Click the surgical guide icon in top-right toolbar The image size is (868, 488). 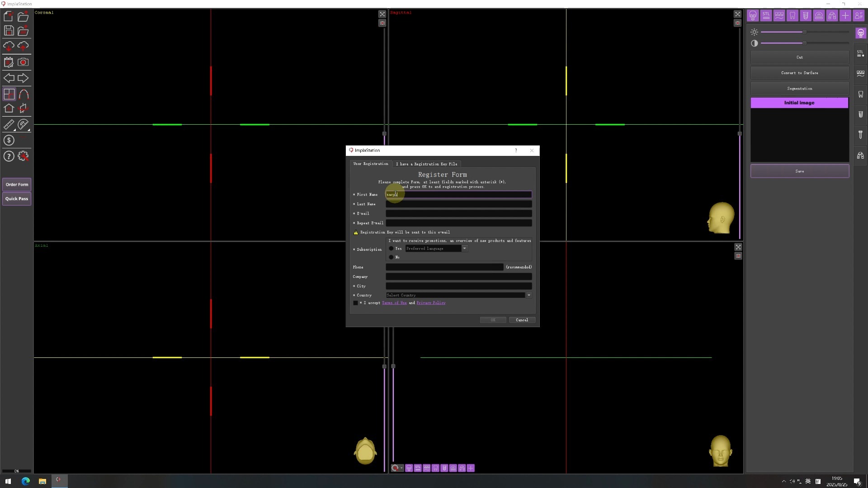[832, 16]
